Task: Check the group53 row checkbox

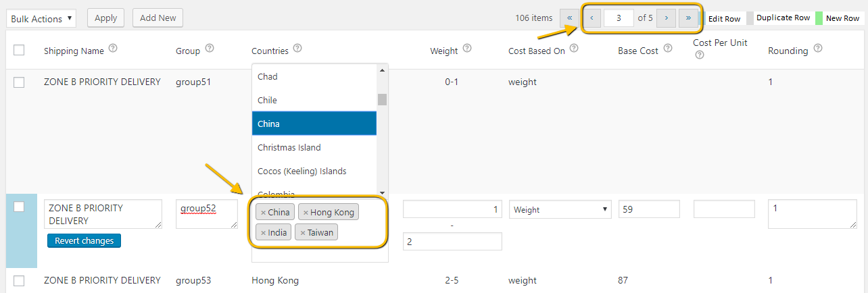Action: pyautogui.click(x=19, y=280)
